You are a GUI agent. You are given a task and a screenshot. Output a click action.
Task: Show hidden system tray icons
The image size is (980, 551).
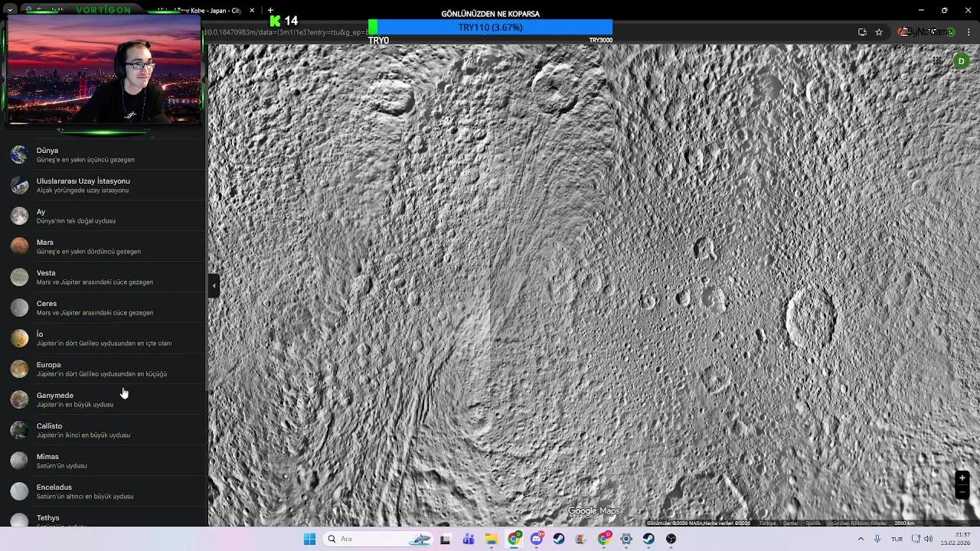click(x=861, y=539)
